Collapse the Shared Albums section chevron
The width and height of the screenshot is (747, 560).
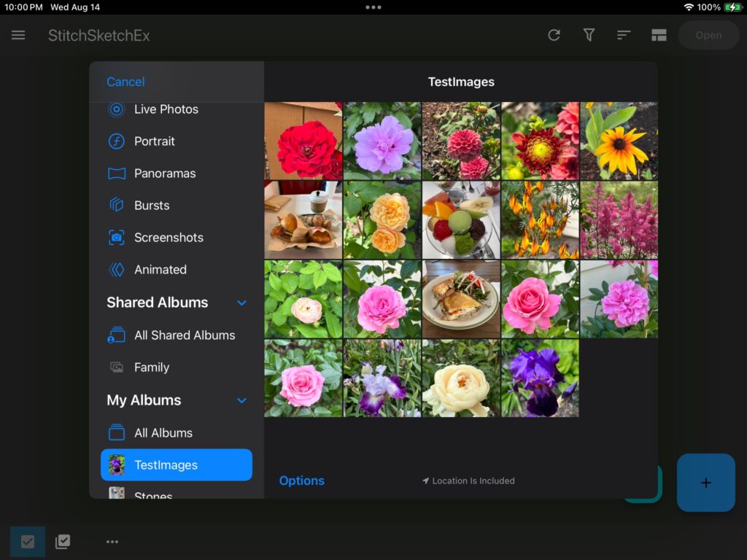point(241,303)
